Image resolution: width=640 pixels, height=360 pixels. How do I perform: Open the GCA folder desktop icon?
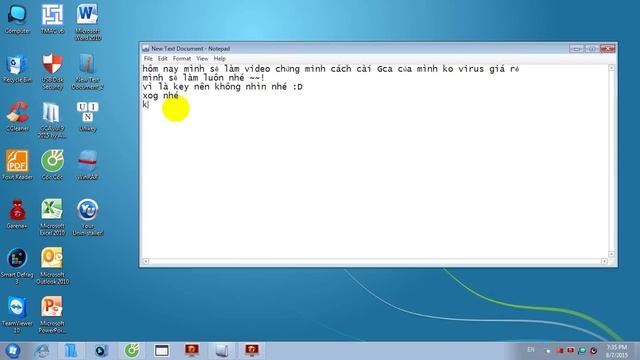click(52, 120)
